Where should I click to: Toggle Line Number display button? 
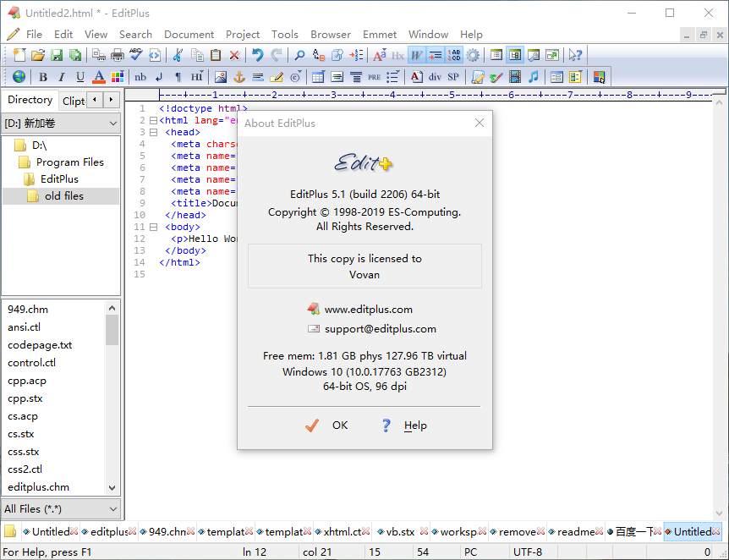click(454, 55)
